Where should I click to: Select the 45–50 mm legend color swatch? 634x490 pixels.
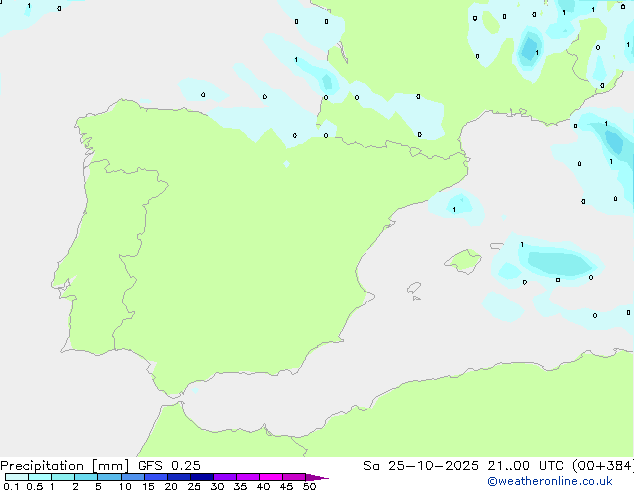point(294,477)
